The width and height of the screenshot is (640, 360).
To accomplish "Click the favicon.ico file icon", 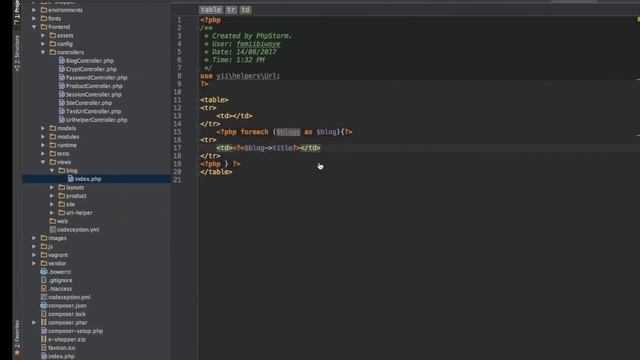I will (44, 348).
